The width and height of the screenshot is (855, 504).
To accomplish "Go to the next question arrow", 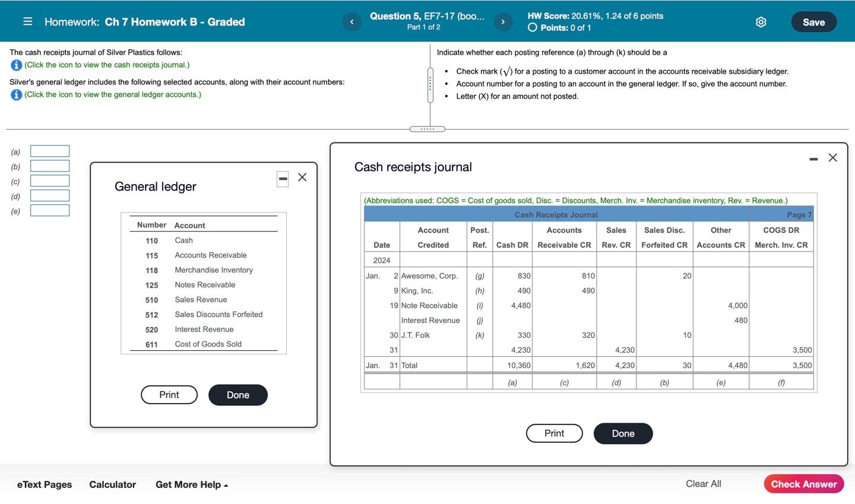I will 503,22.
